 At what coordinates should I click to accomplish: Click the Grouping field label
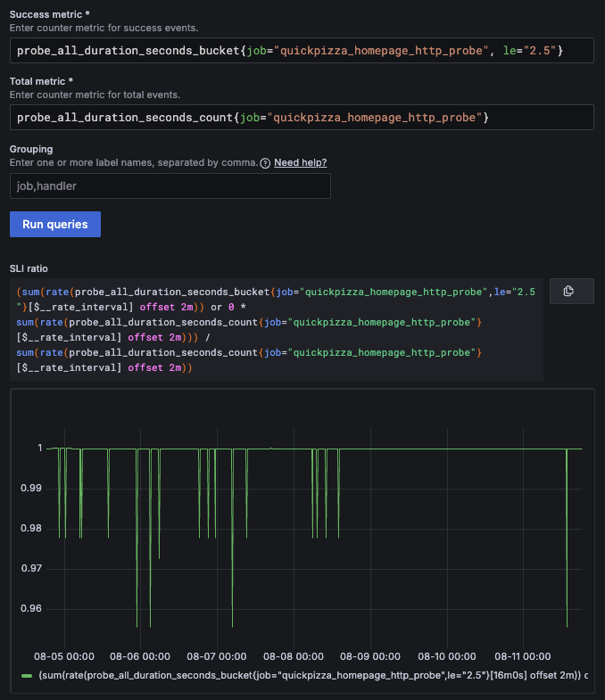click(31, 150)
